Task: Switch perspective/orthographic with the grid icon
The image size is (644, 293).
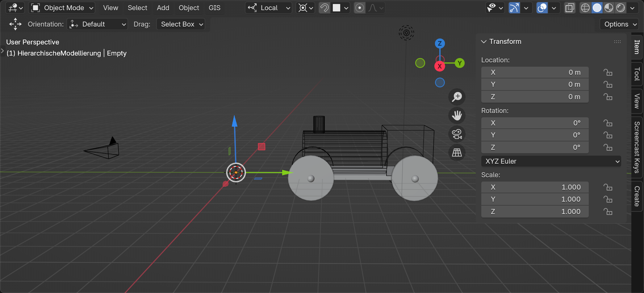Action: click(x=457, y=153)
